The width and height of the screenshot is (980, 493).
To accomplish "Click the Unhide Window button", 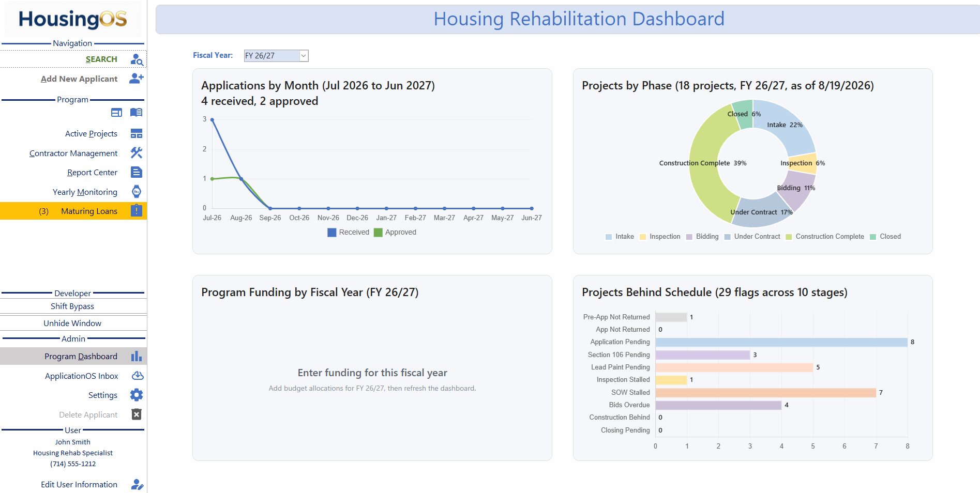I will pos(73,323).
